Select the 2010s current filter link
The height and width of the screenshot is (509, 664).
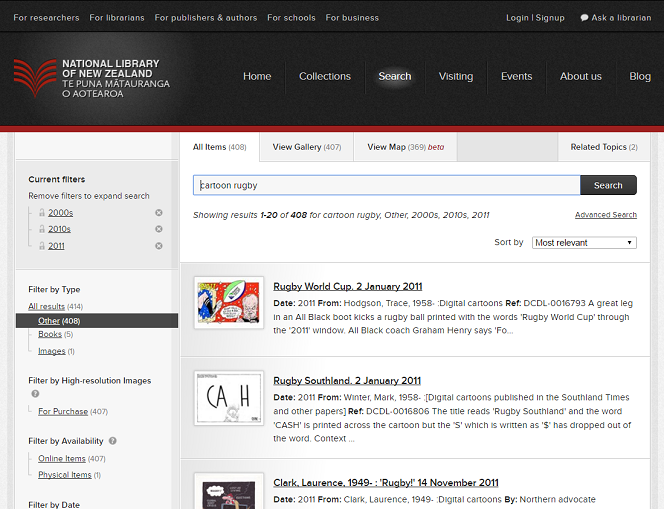[x=59, y=229]
